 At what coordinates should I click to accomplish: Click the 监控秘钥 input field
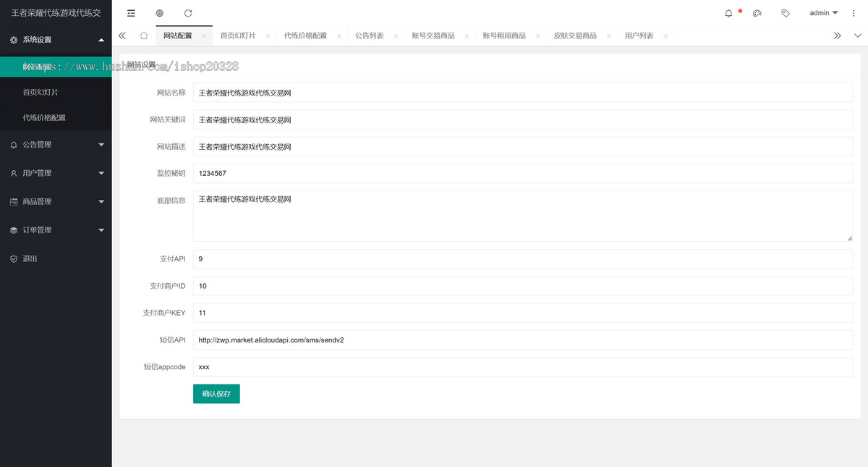pos(522,173)
